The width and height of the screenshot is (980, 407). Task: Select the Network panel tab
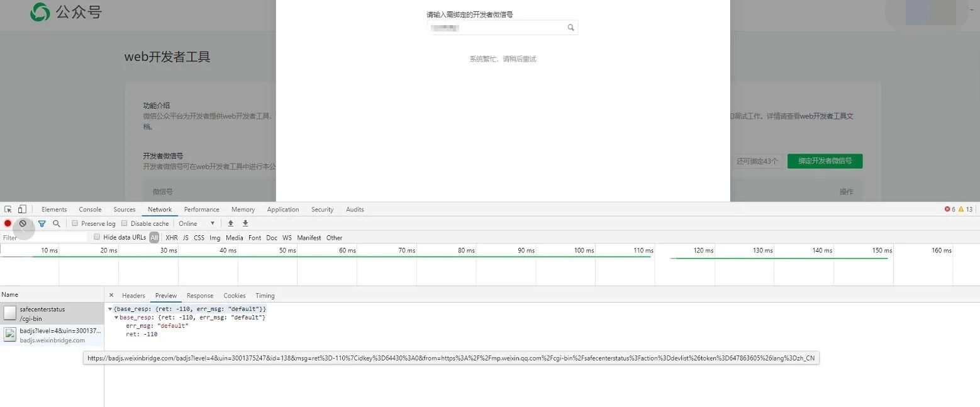tap(160, 209)
